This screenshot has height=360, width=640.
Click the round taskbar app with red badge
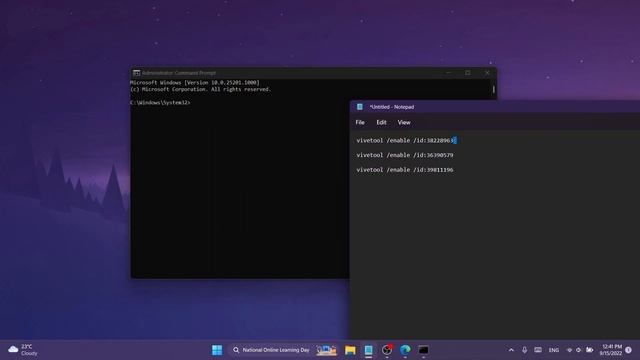(387, 350)
